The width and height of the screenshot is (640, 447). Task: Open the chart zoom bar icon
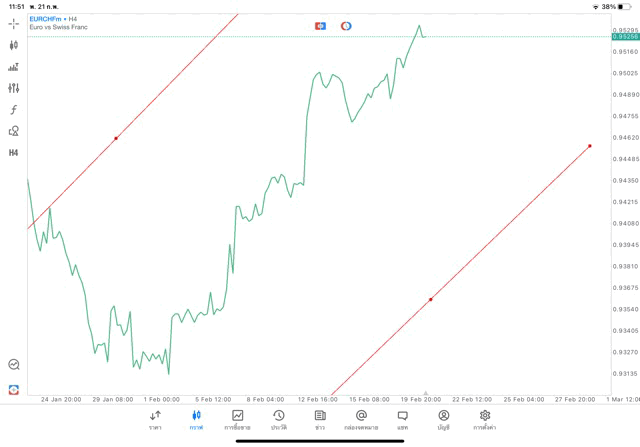(14, 67)
